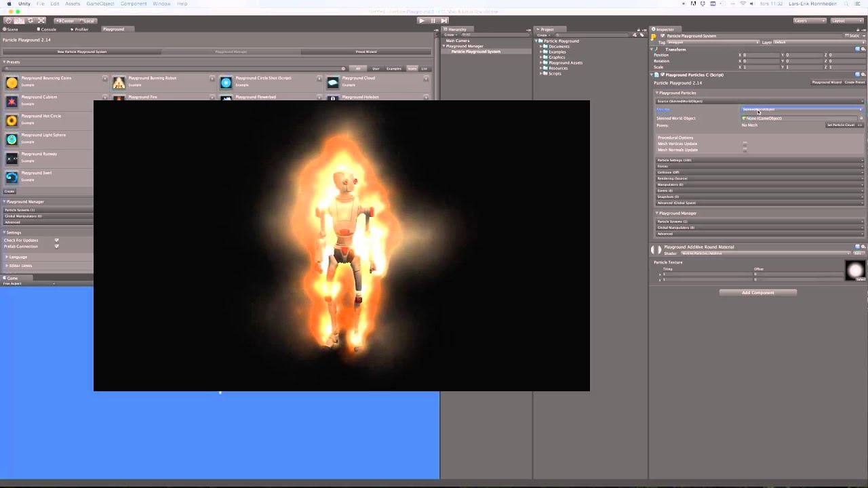This screenshot has width=868, height=488.
Task: Select Main Camera in Hierarchy
Action: 458,41
